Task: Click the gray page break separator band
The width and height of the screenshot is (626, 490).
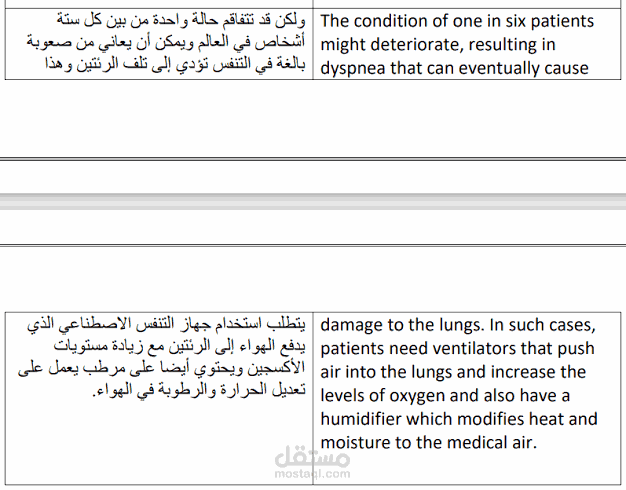Action: tap(313, 201)
